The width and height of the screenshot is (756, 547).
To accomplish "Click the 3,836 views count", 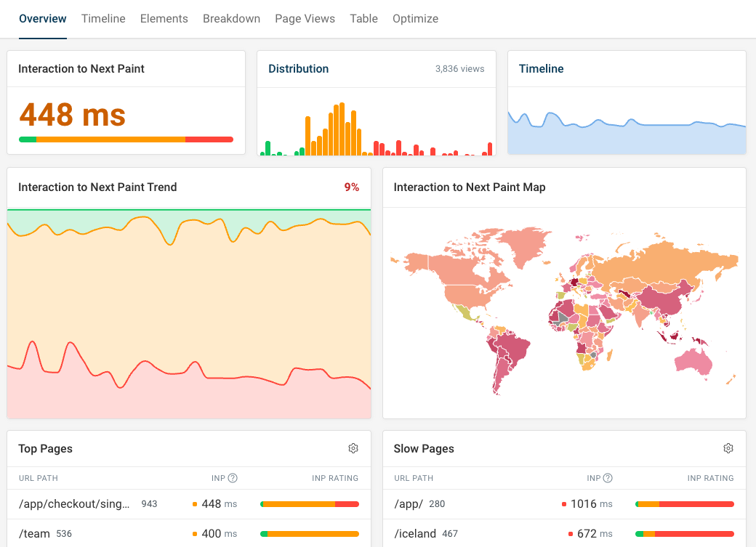I will point(460,68).
